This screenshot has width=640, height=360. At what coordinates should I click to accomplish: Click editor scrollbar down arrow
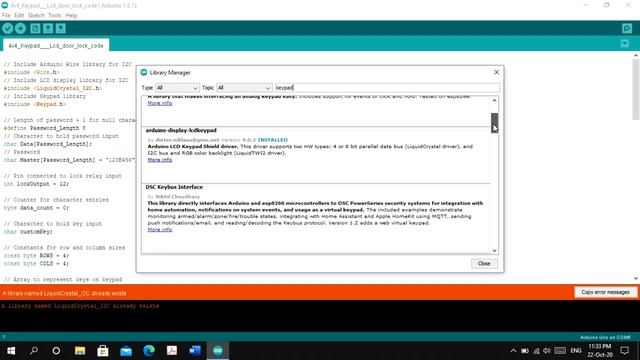pos(636,278)
